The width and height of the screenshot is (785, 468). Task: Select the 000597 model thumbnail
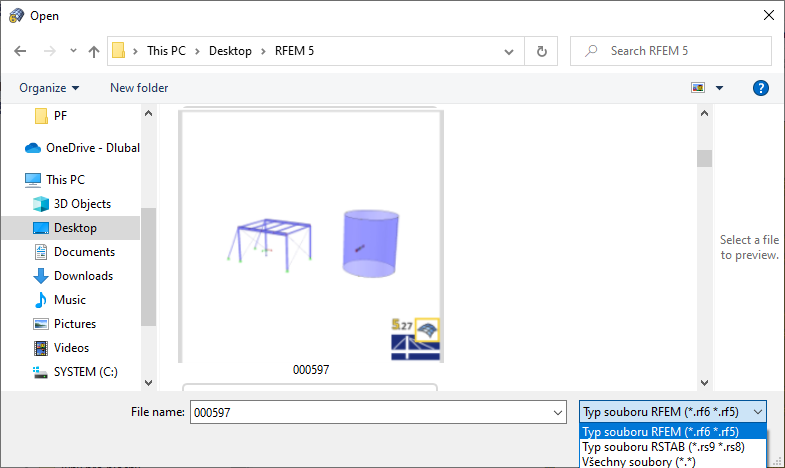tap(311, 236)
